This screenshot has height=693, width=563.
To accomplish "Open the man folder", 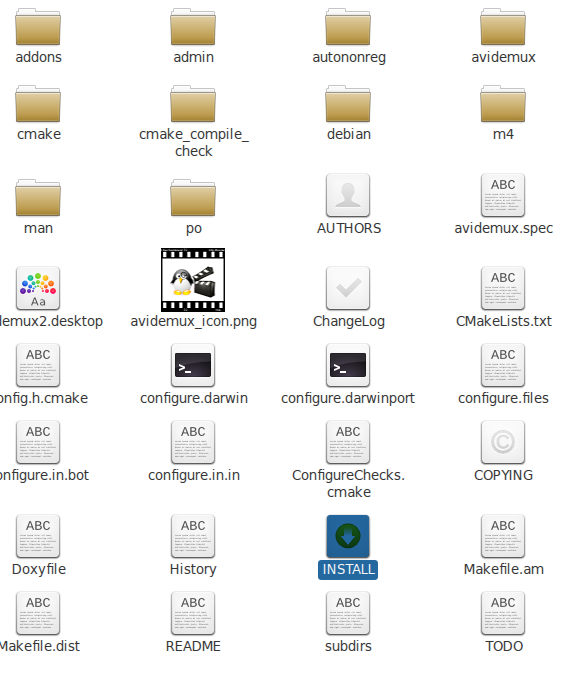I will (38, 198).
